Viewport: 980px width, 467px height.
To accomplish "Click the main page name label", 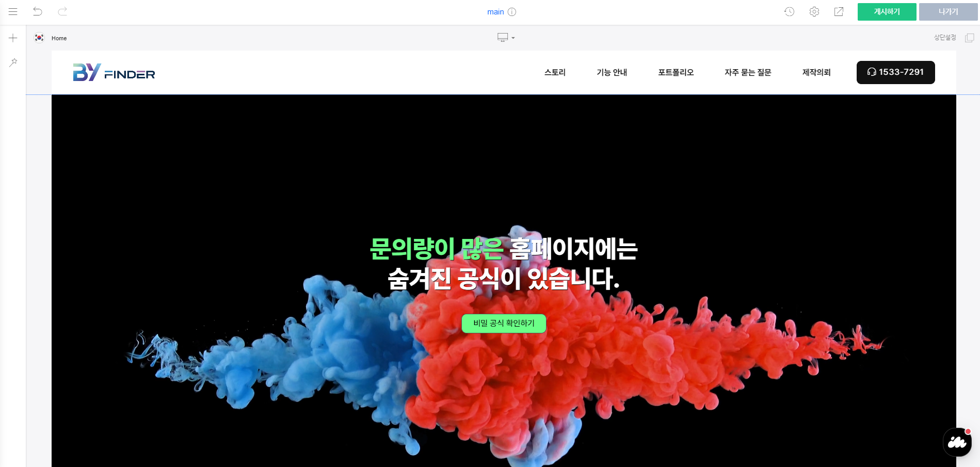I will (x=495, y=12).
